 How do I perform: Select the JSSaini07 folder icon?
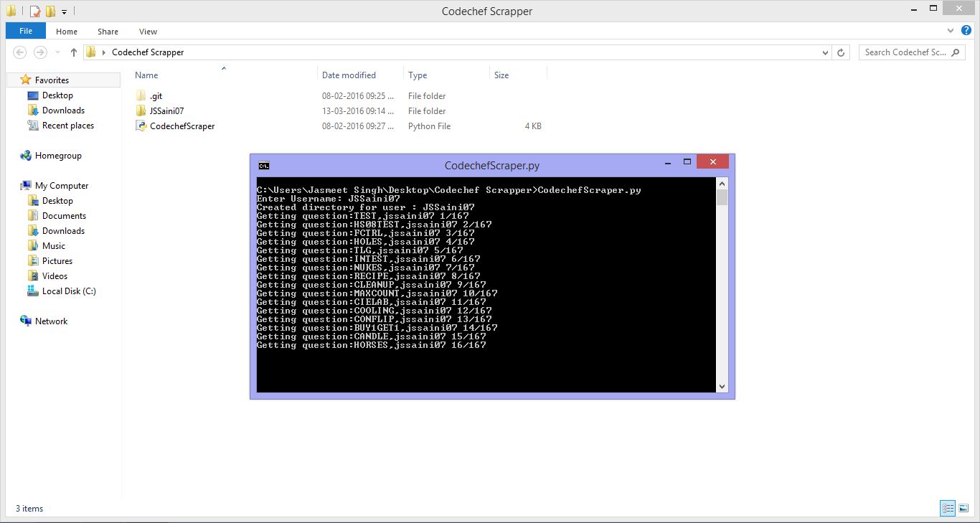click(141, 111)
